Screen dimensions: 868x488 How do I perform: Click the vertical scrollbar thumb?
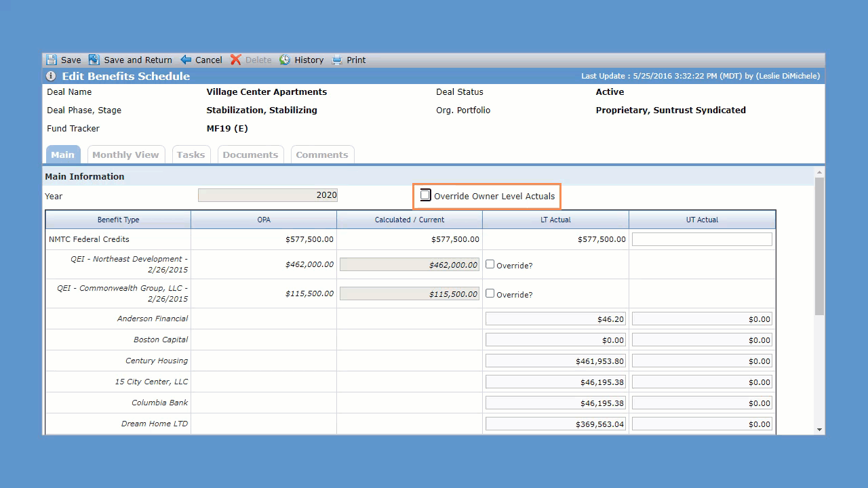[x=819, y=245]
